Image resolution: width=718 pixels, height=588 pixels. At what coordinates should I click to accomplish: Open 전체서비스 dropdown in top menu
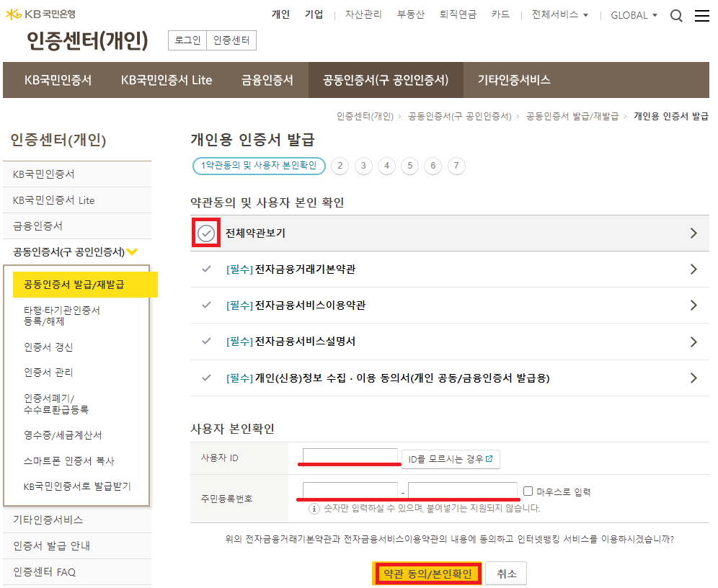coord(559,14)
